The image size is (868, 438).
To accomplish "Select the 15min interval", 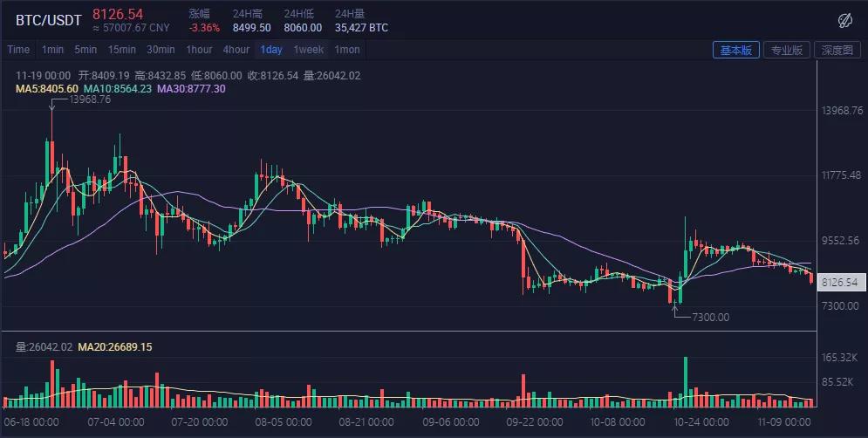I will pyautogui.click(x=122, y=50).
